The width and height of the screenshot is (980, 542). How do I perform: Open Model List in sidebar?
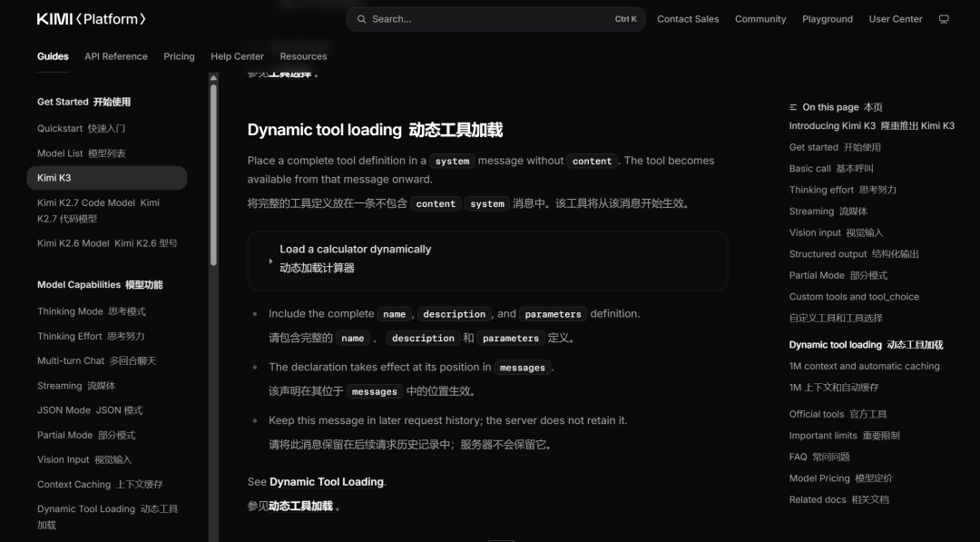coord(82,153)
